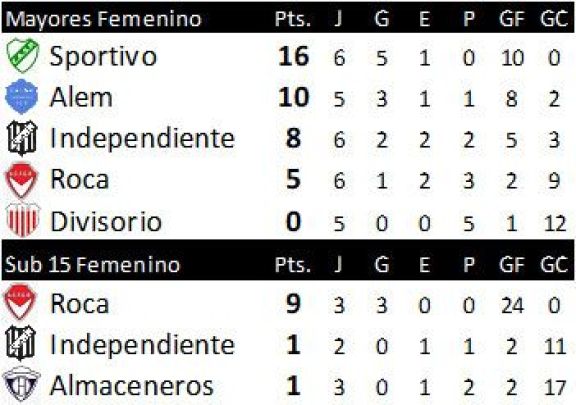Click the Almaceneros club shield logo
Viewport: 576px width, 405px height.
(21, 384)
